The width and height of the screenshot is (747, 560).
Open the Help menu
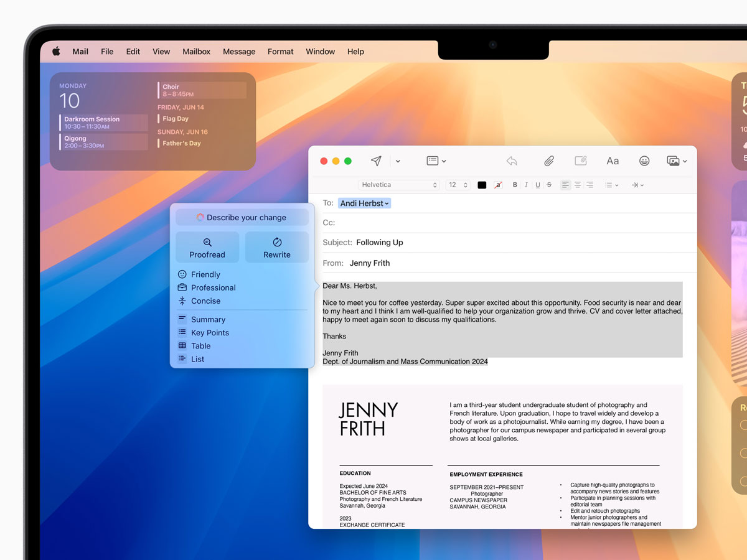[x=355, y=52]
